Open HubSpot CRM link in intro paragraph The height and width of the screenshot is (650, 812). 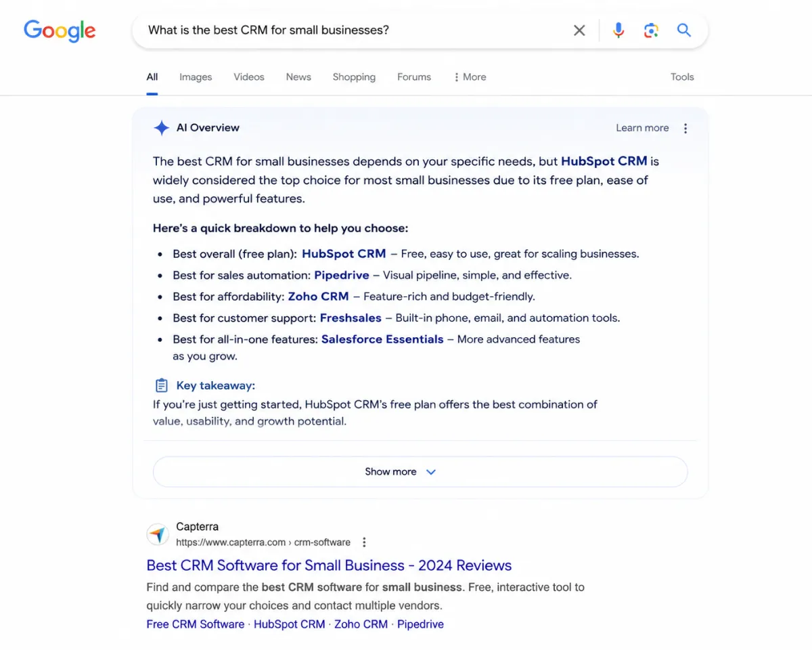pos(604,161)
